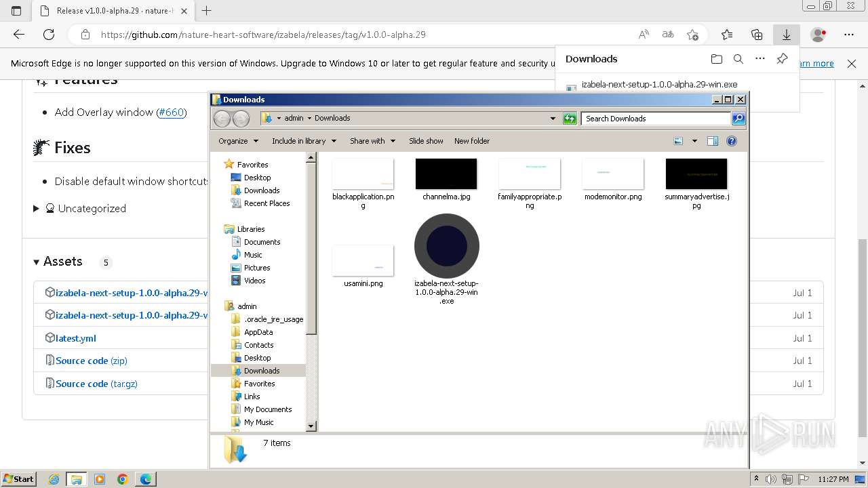868x488 pixels.
Task: Open the Favorites list icon
Action: tap(727, 35)
